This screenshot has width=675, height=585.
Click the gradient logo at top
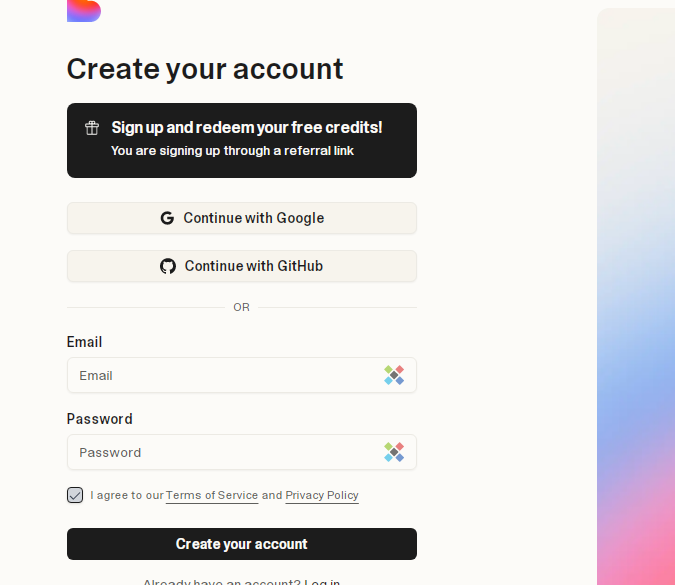84,11
